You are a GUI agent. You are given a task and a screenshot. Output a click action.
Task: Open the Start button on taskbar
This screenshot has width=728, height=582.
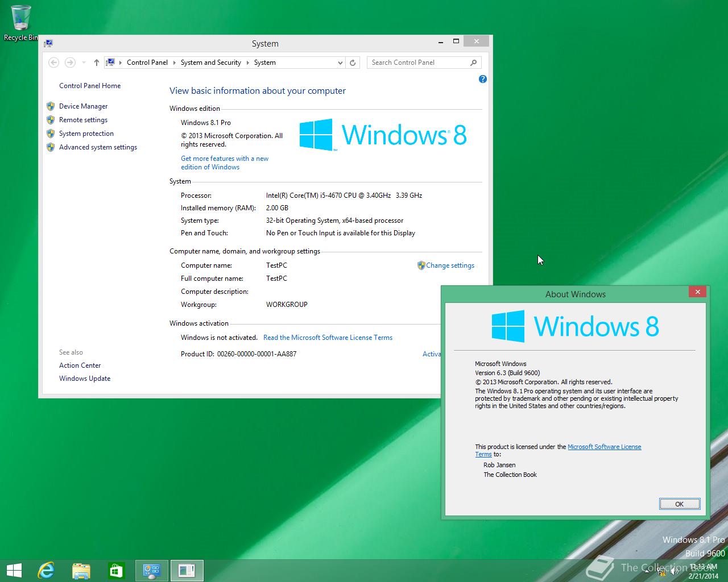pyautogui.click(x=14, y=570)
